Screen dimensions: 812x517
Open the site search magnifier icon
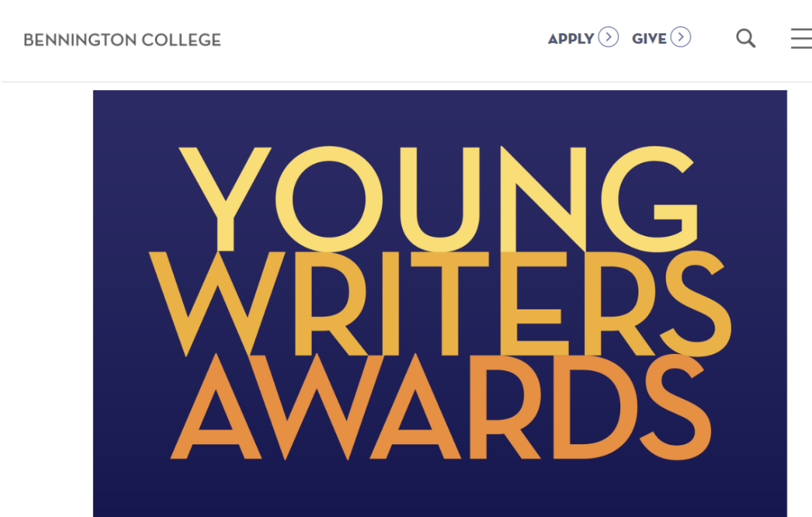(x=746, y=38)
